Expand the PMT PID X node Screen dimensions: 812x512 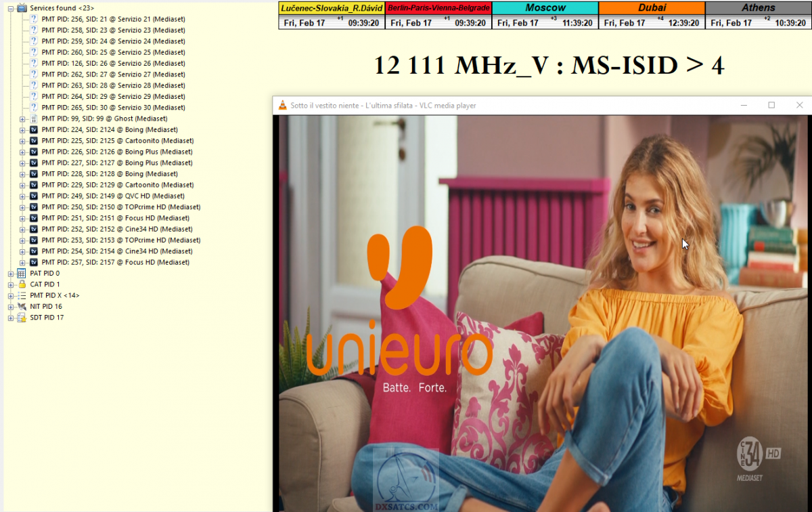(x=10, y=295)
